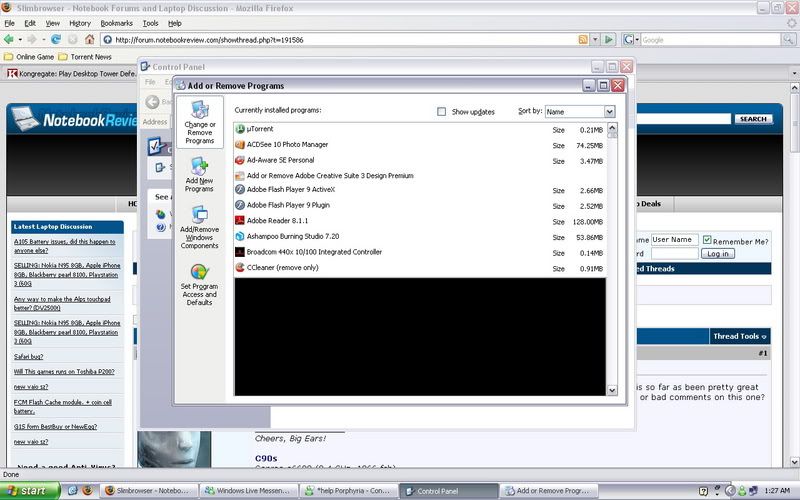Viewport: 800px width, 500px height.
Task: Click the Ad-Aware SE Personal icon
Action: point(240,160)
